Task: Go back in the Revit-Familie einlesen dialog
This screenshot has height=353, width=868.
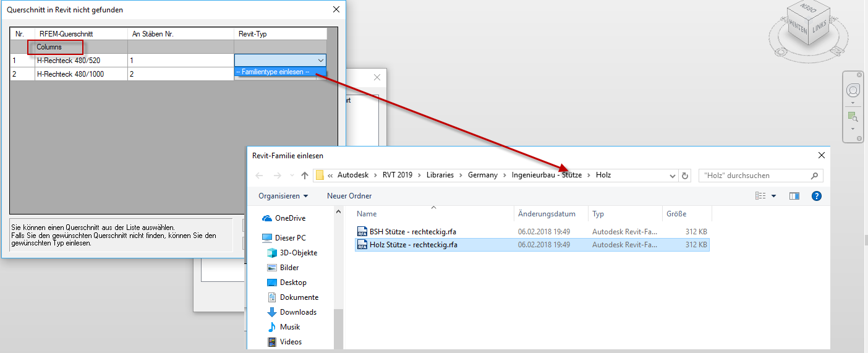Action: 259,176
